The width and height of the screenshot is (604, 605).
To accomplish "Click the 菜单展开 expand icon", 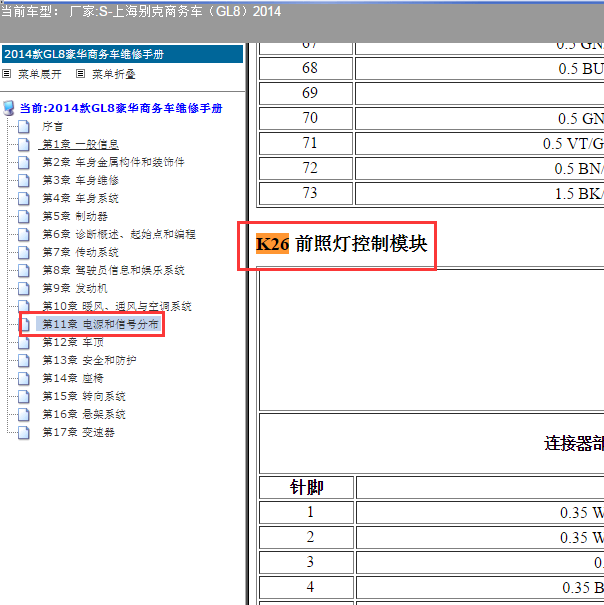I will (x=7, y=73).
